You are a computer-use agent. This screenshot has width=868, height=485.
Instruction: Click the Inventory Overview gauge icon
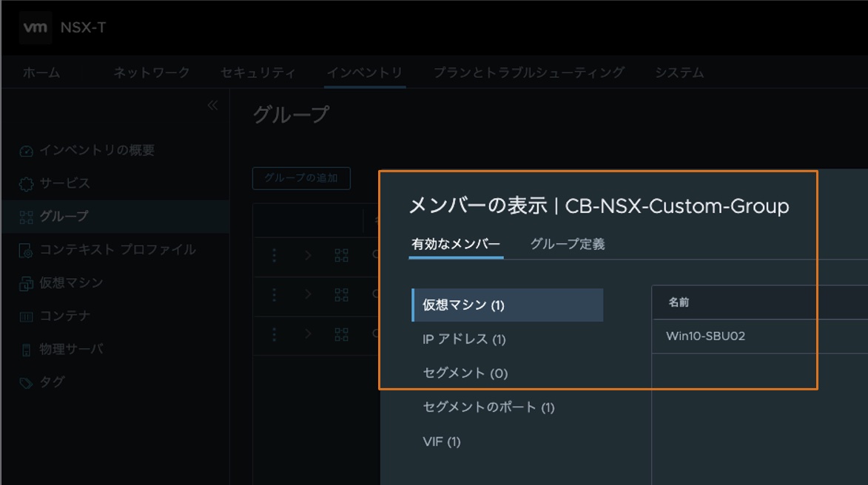pos(27,151)
